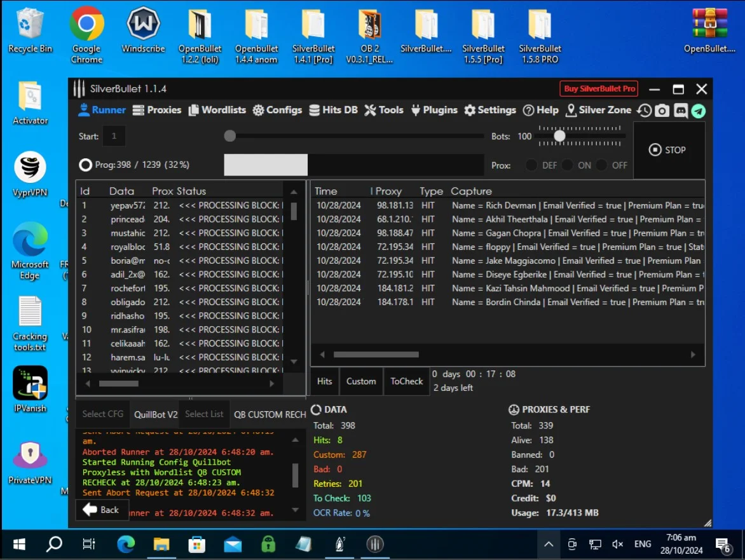The height and width of the screenshot is (560, 745).
Task: Click the right arrow of the hits list scrollbar
Action: pyautogui.click(x=693, y=354)
